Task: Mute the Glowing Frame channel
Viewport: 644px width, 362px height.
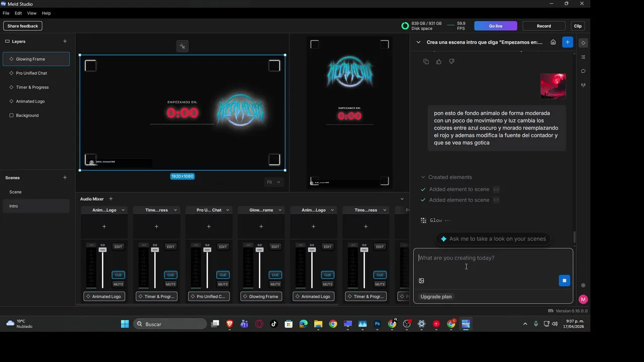Action: (275, 284)
